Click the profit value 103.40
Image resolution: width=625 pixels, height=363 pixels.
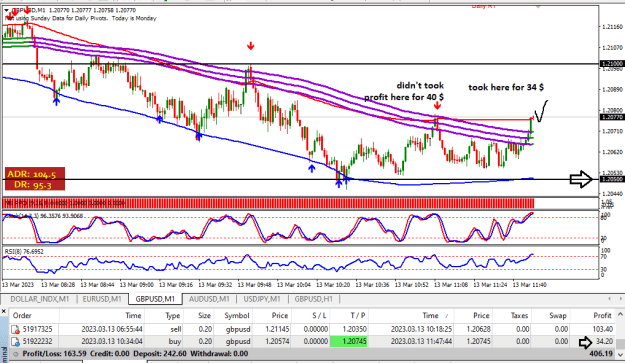[x=602, y=330]
